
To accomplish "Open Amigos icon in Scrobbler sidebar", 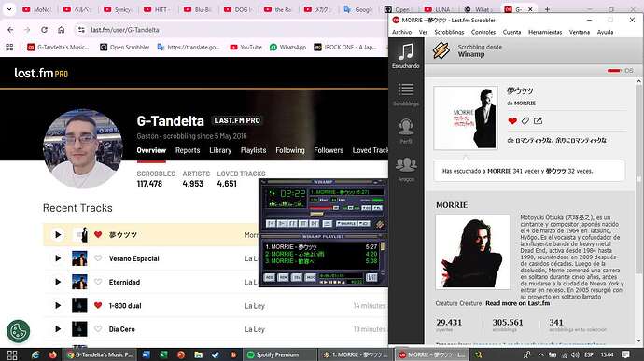I will [405, 169].
